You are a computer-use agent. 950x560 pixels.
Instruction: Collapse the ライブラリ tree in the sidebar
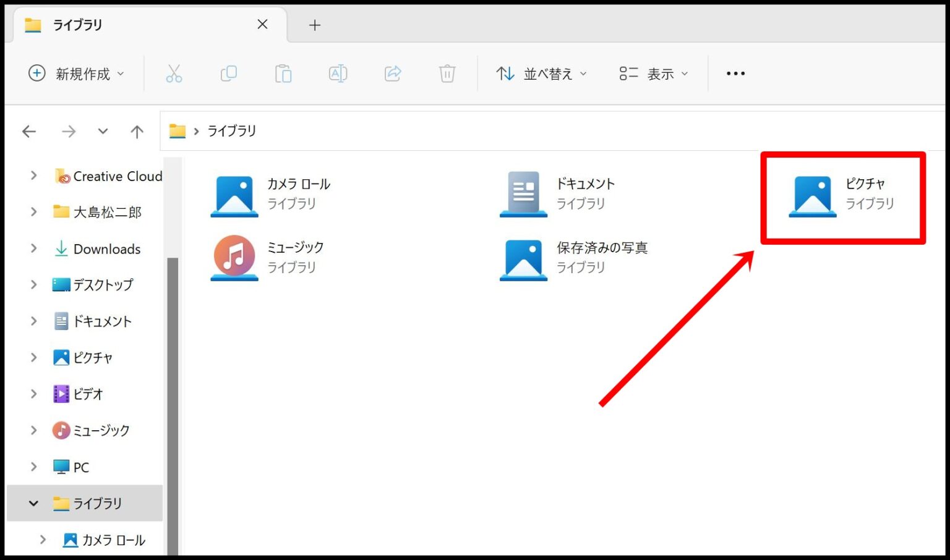point(33,503)
